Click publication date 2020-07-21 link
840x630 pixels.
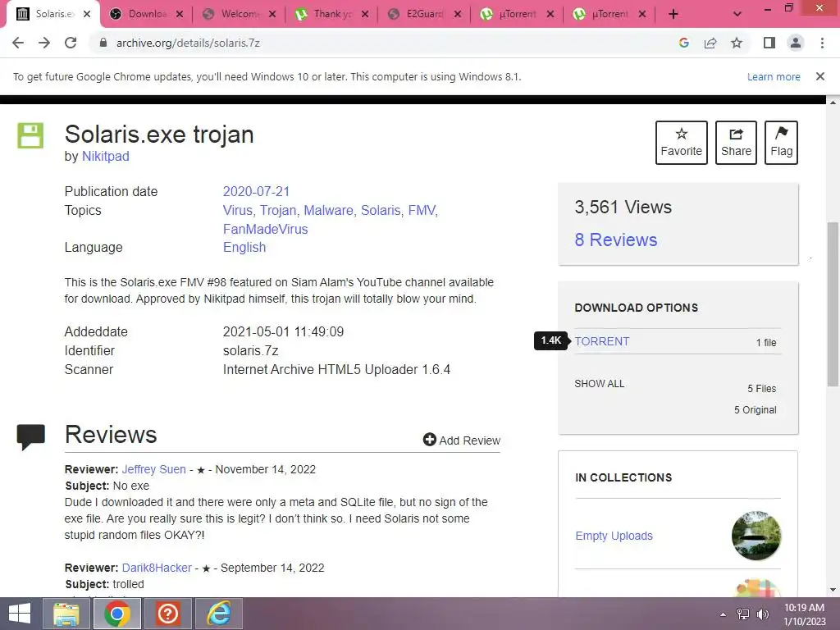256,191
